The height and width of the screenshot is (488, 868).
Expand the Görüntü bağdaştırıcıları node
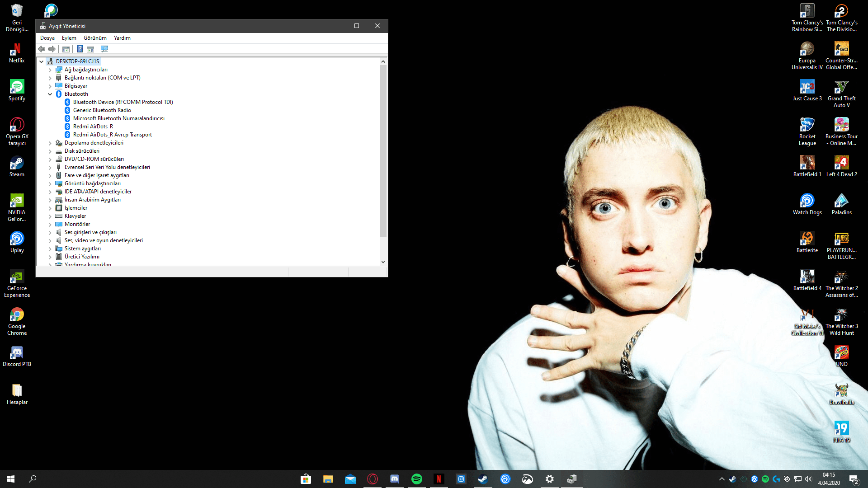50,184
